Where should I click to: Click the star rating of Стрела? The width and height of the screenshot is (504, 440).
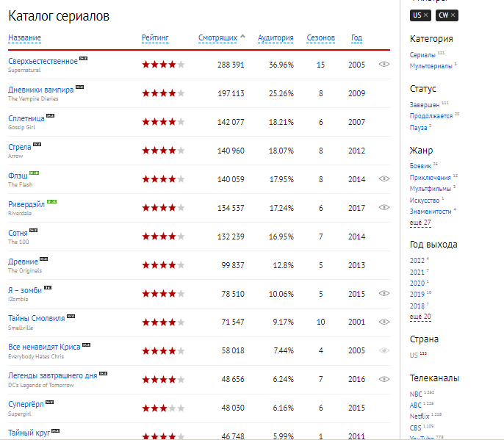coord(163,151)
